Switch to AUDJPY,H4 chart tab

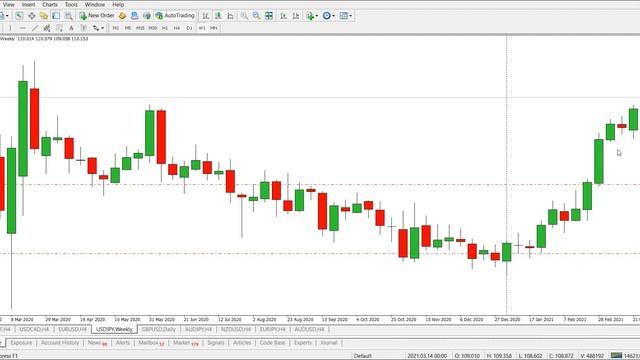[198, 329]
